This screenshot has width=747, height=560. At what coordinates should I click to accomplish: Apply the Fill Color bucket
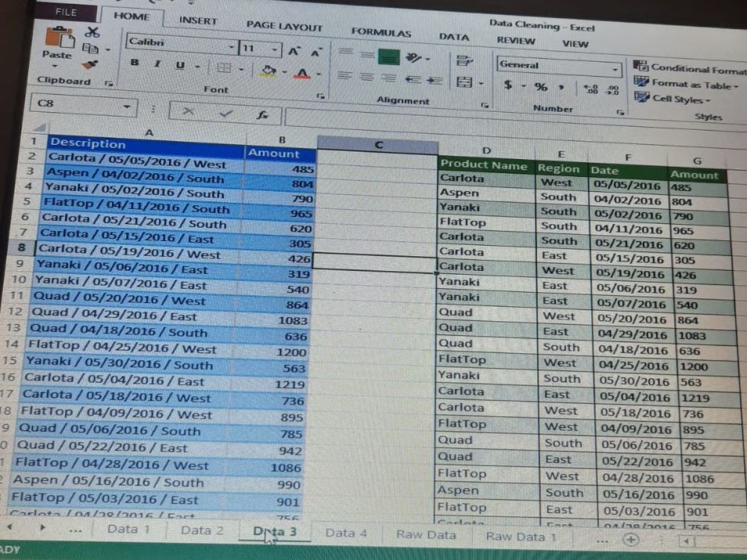click(x=269, y=71)
